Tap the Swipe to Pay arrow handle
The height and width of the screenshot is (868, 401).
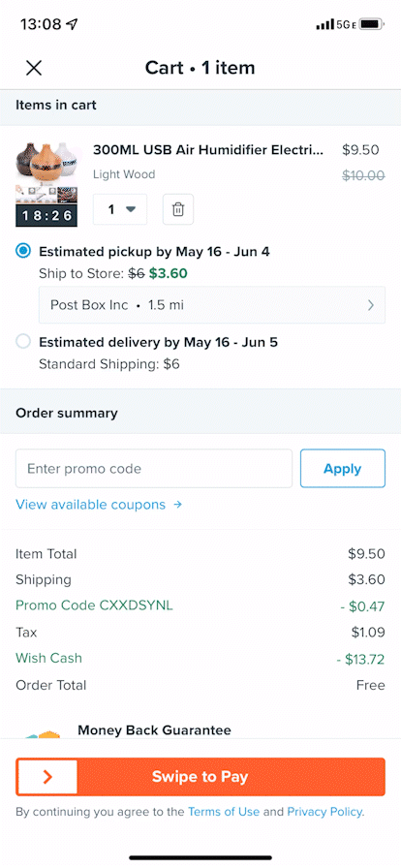coord(47,777)
